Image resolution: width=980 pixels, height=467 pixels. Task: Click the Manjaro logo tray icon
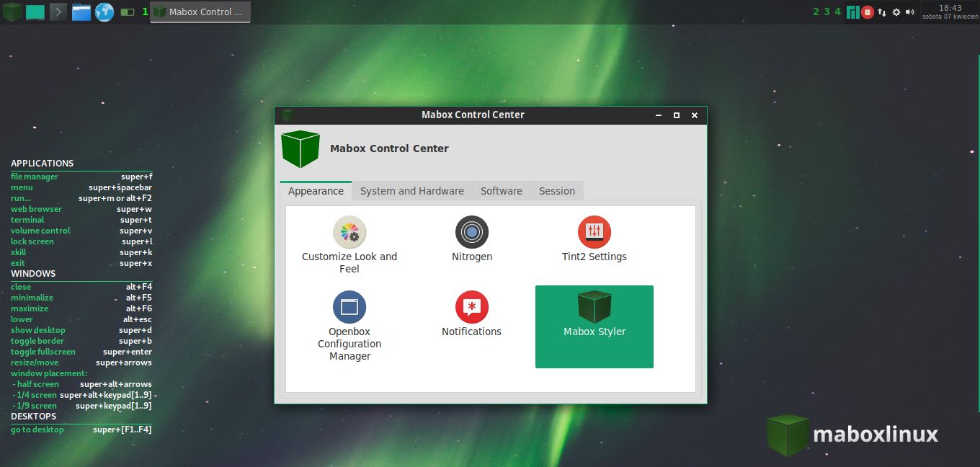[853, 12]
